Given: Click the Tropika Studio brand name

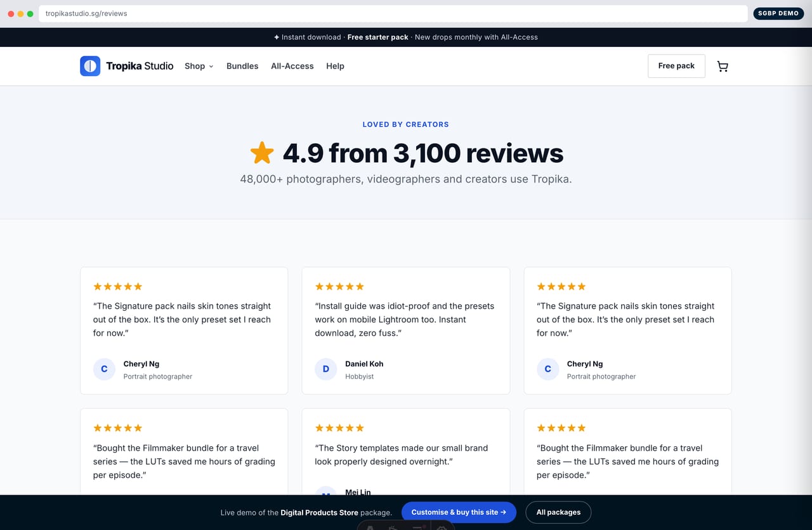Looking at the screenshot, I should point(140,66).
